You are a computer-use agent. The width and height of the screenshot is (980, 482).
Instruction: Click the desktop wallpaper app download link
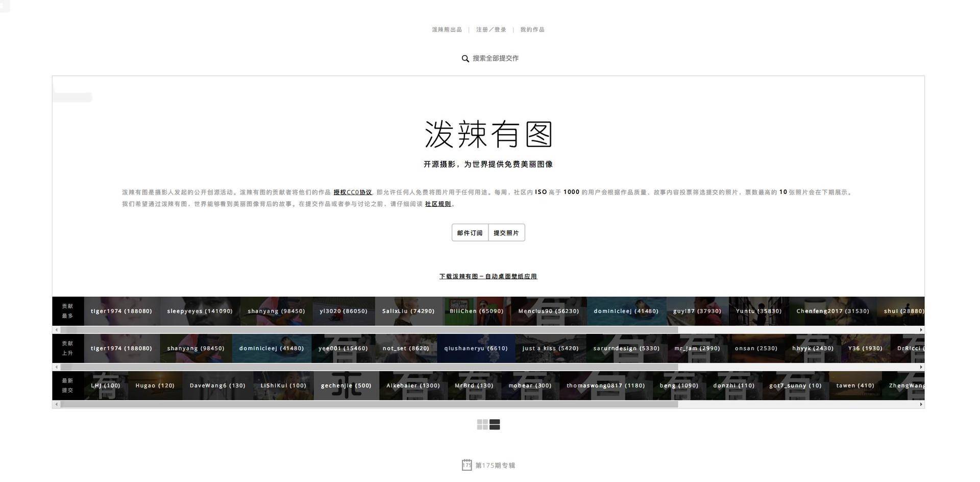click(x=488, y=276)
